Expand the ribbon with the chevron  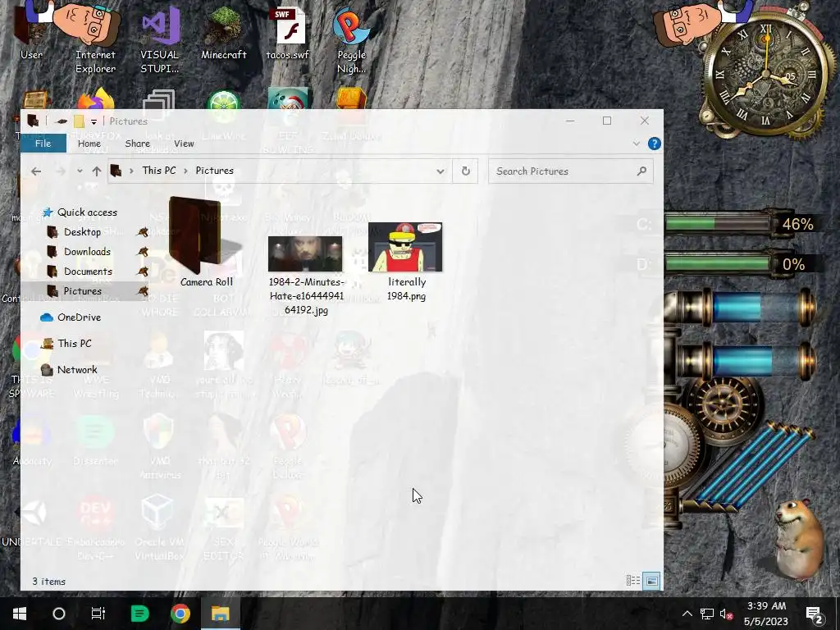point(636,144)
